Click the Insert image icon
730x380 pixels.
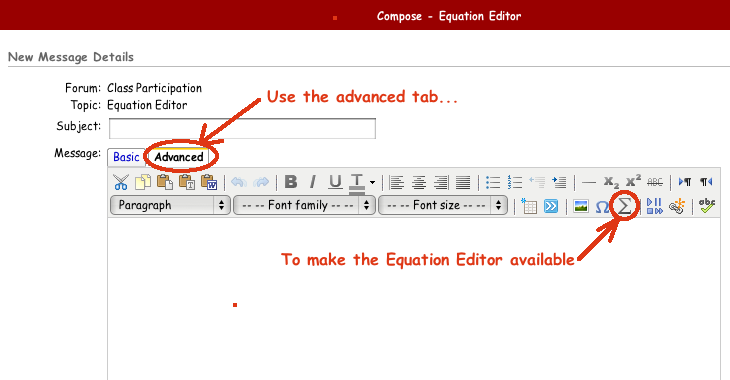coord(581,206)
